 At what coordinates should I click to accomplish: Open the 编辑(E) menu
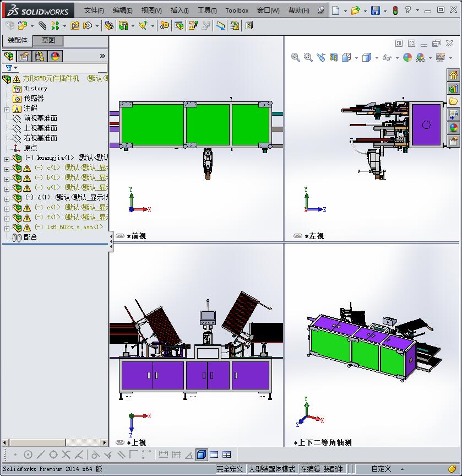click(x=123, y=10)
